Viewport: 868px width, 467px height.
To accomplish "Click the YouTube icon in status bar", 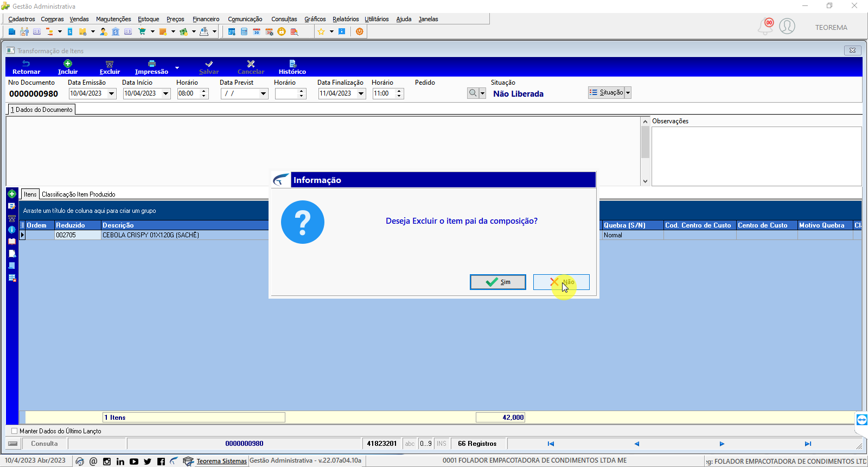I will coord(134,462).
